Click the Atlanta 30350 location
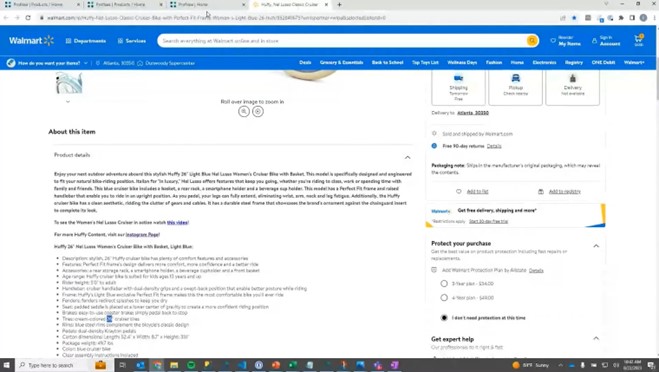 point(115,63)
